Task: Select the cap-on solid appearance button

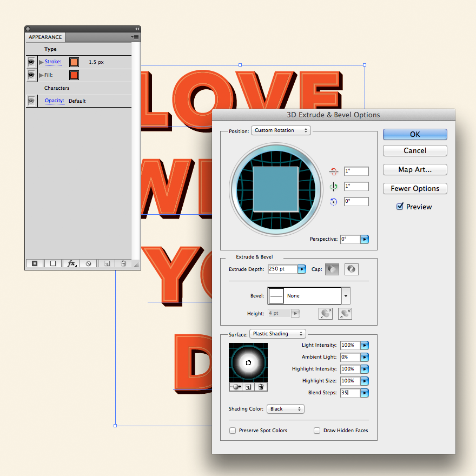Action: 332,269
